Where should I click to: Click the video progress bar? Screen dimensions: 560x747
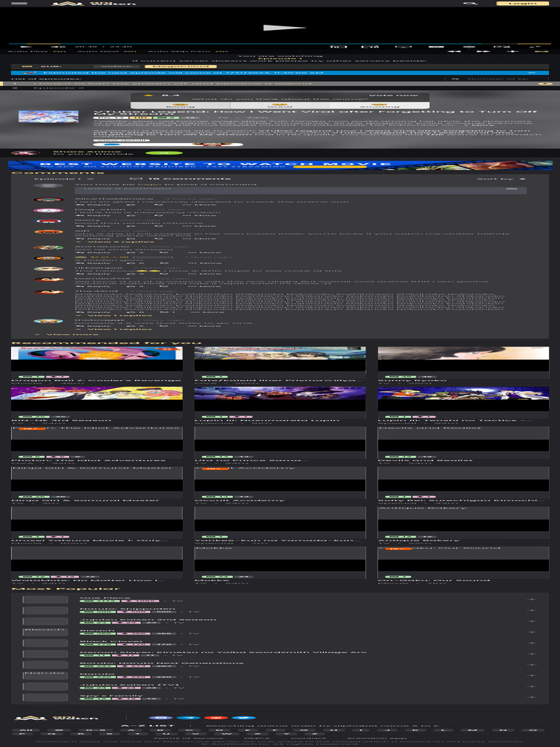(273, 44)
